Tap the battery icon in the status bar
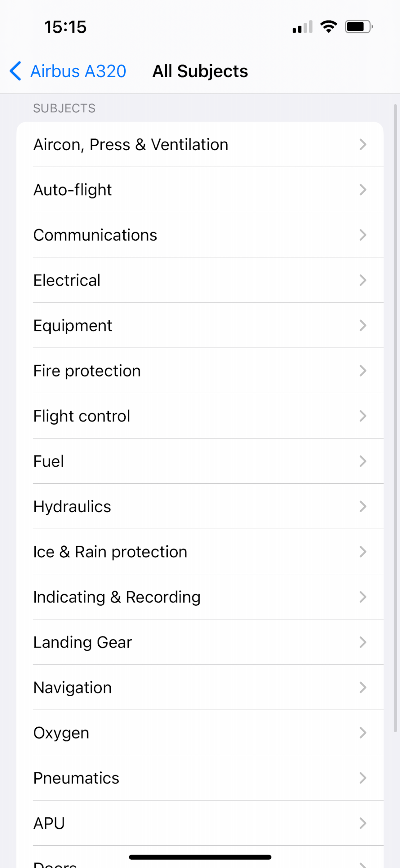This screenshot has width=400, height=868. point(359,27)
